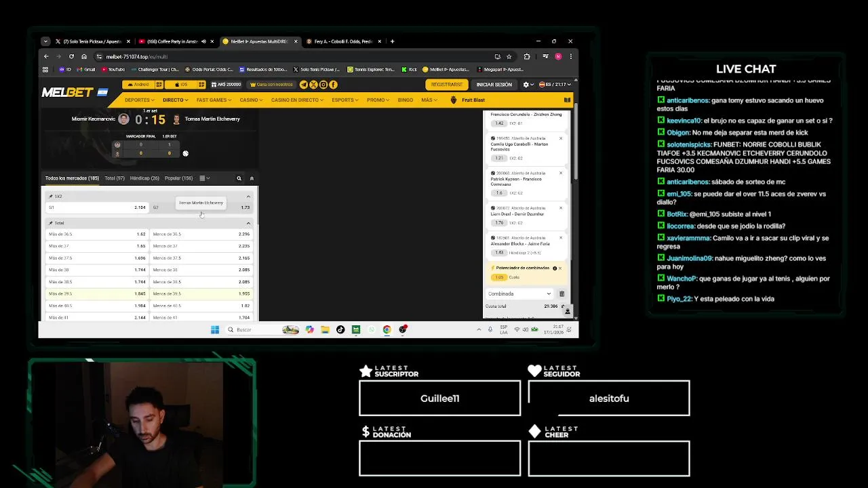The width and height of the screenshot is (868, 488).
Task: Collapse all markets with the double-chevron icon
Action: (x=252, y=178)
